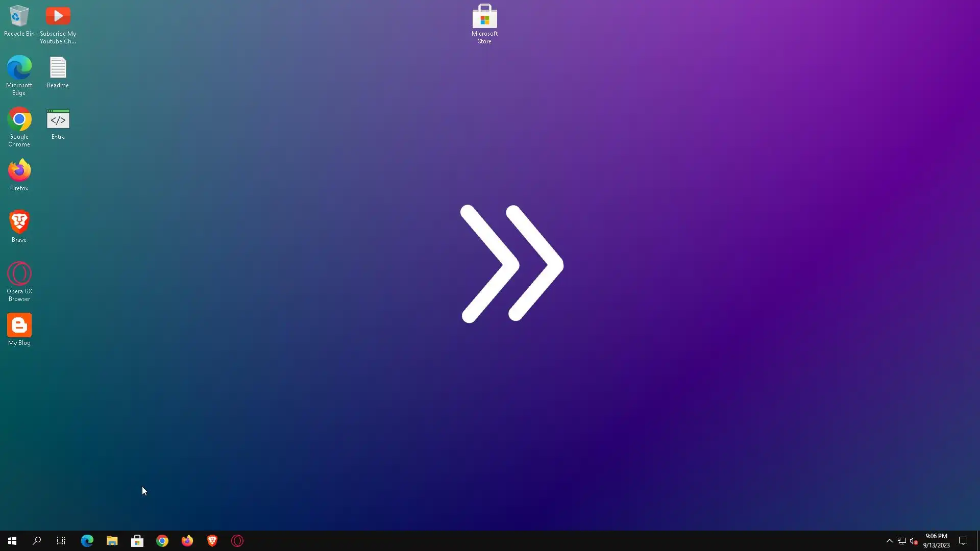Image resolution: width=980 pixels, height=551 pixels.
Task: Open the Windows Start menu
Action: 12,541
